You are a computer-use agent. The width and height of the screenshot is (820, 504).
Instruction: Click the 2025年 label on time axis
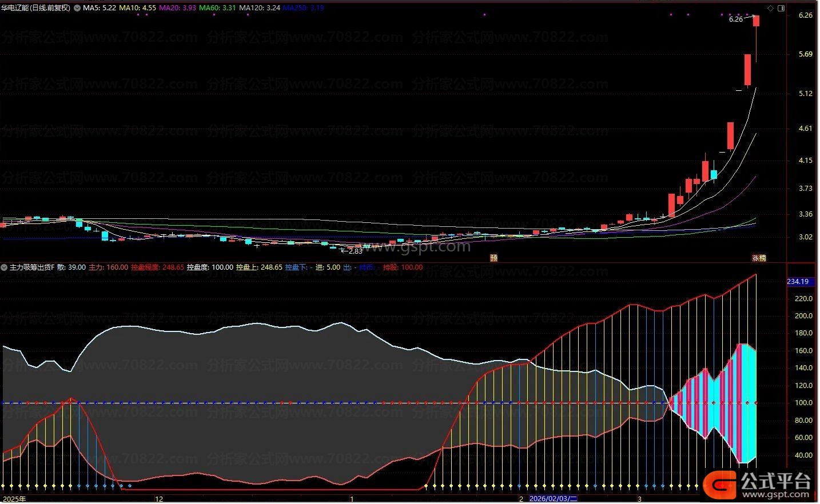14,499
